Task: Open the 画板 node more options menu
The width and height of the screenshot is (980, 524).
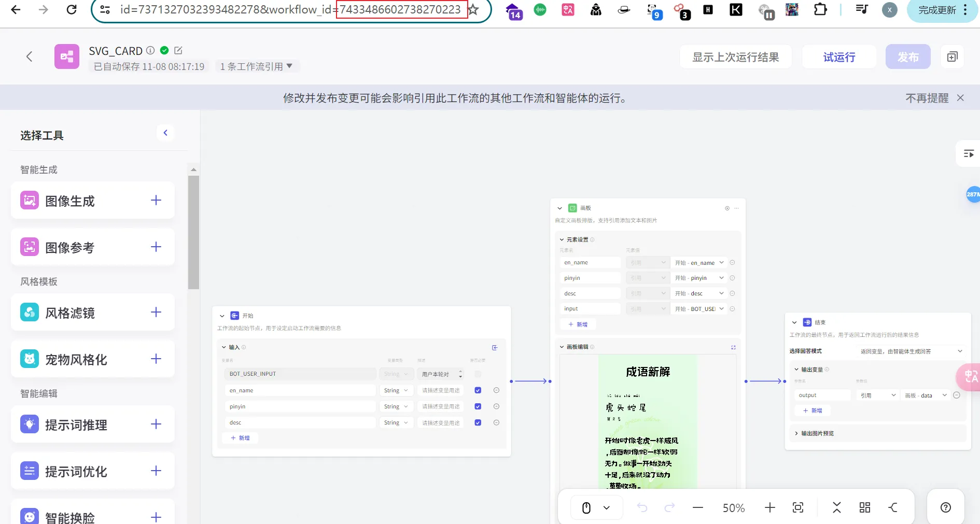Action: pyautogui.click(x=736, y=208)
